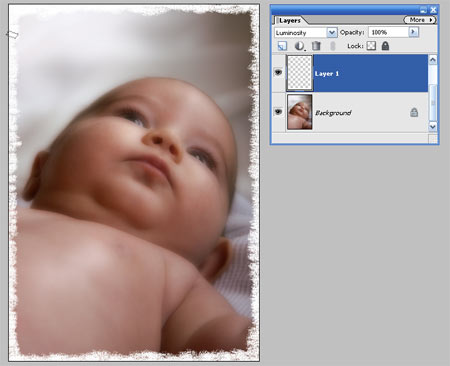Open the adjustment layer half-circle icon

(x=300, y=46)
